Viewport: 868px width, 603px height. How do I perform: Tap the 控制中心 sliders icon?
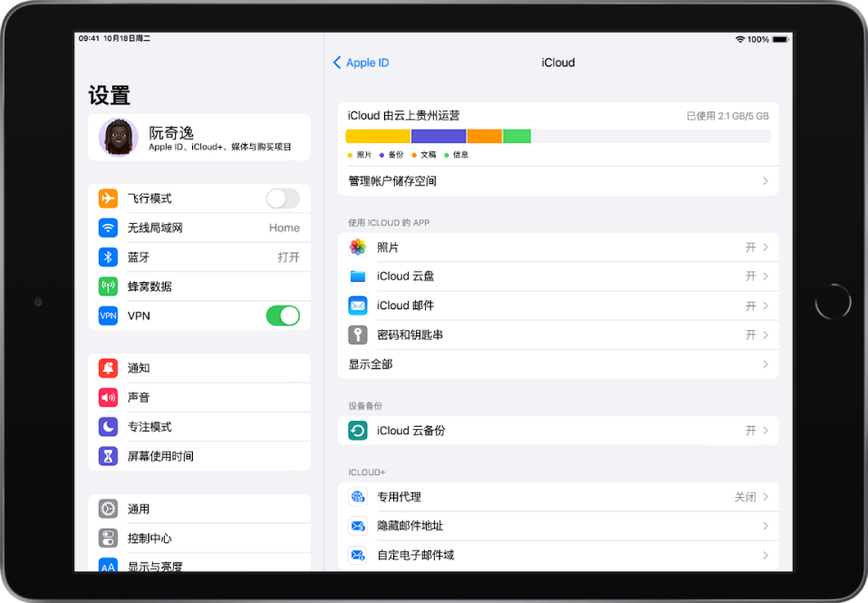point(109,538)
